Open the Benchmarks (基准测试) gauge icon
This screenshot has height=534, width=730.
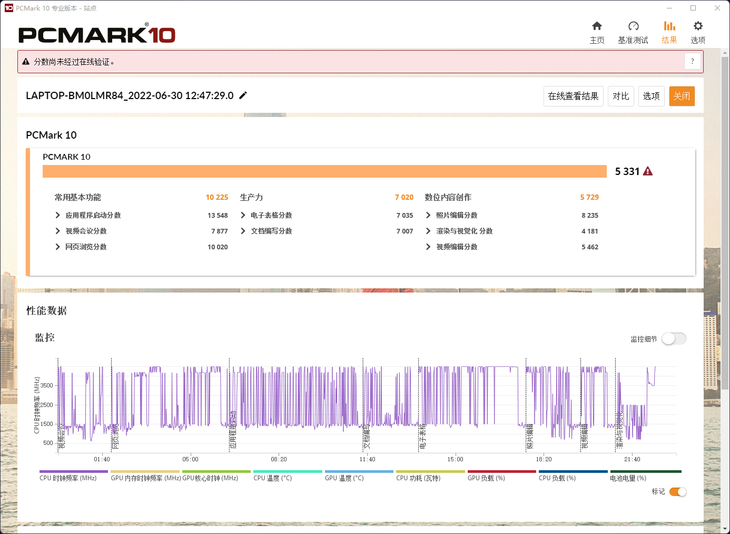[x=632, y=27]
